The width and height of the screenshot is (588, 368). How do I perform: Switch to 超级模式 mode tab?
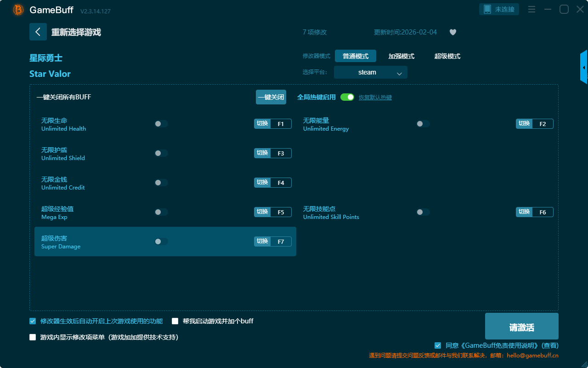click(447, 56)
